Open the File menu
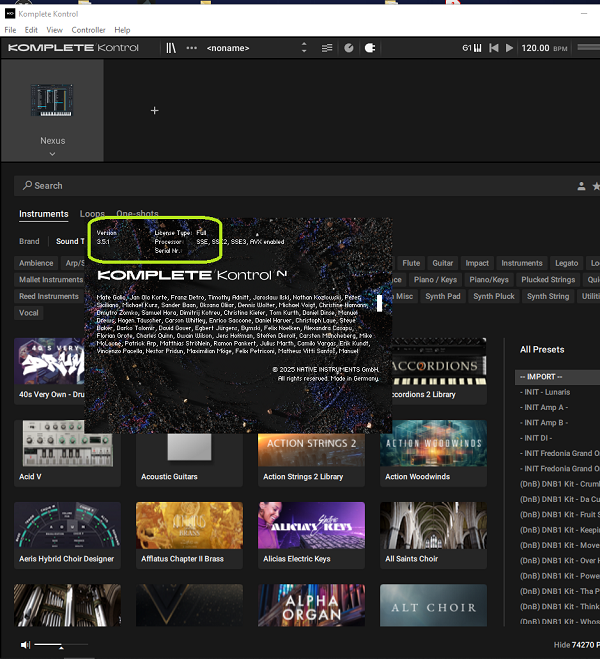600x659 pixels. click(10, 30)
